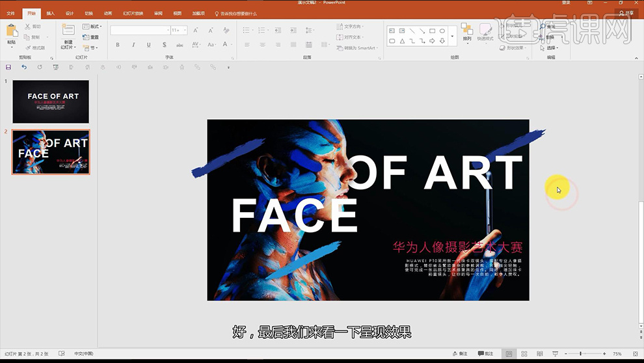Open 对齐文本 align text dropdown
The height and width of the screenshot is (363, 644).
(350, 37)
